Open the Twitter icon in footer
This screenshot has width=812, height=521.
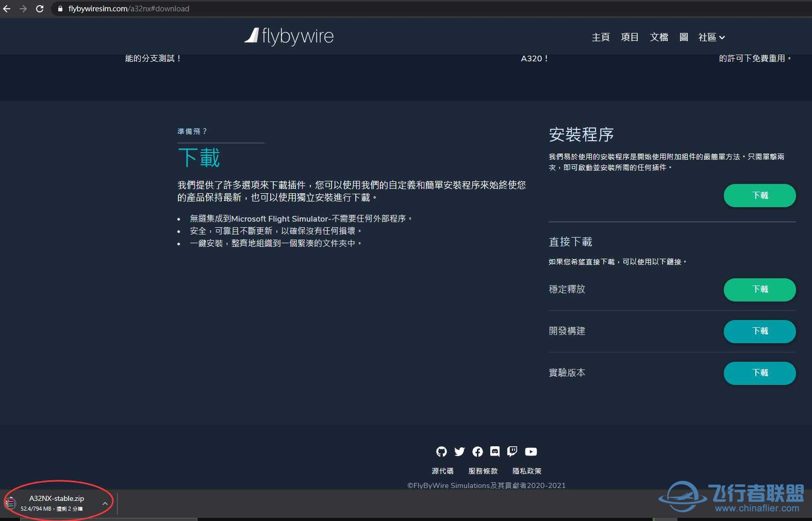point(459,451)
